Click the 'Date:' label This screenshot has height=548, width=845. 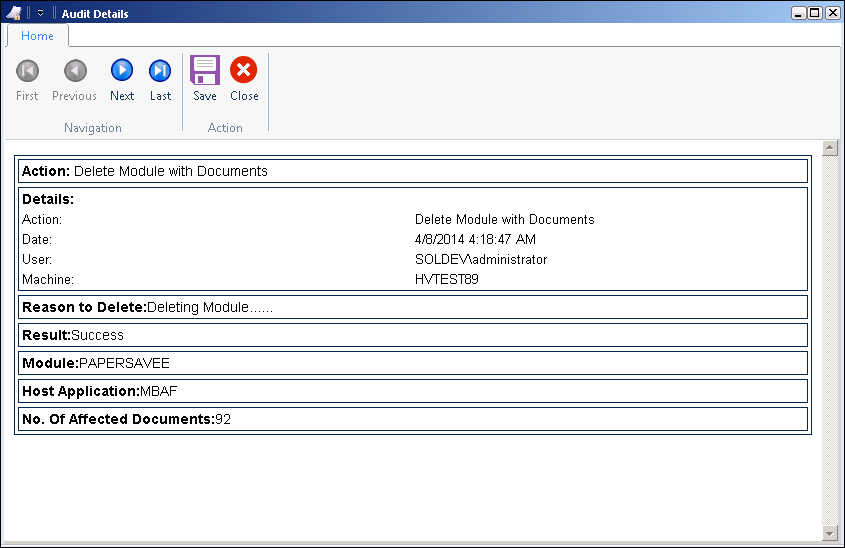tap(37, 239)
